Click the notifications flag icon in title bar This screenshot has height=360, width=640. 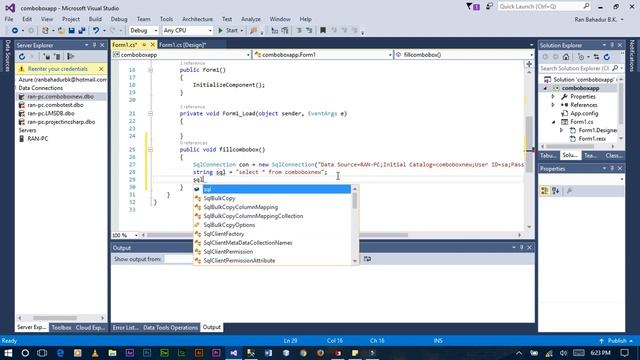pyautogui.click(x=473, y=6)
